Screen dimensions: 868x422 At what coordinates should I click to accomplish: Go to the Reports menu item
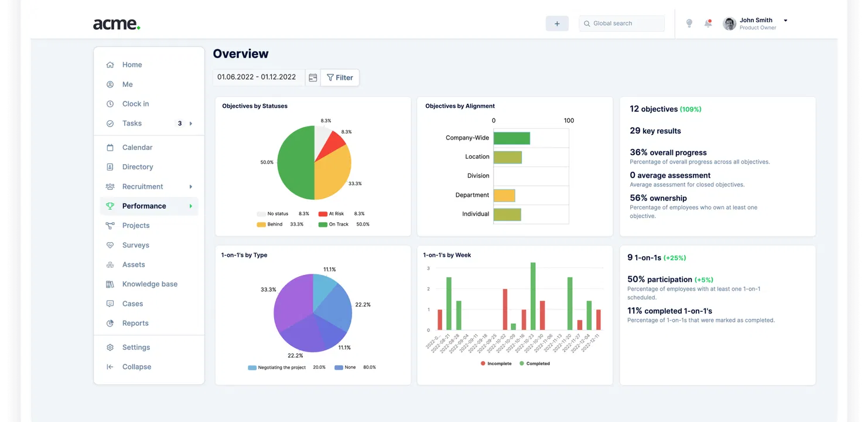pos(149,324)
